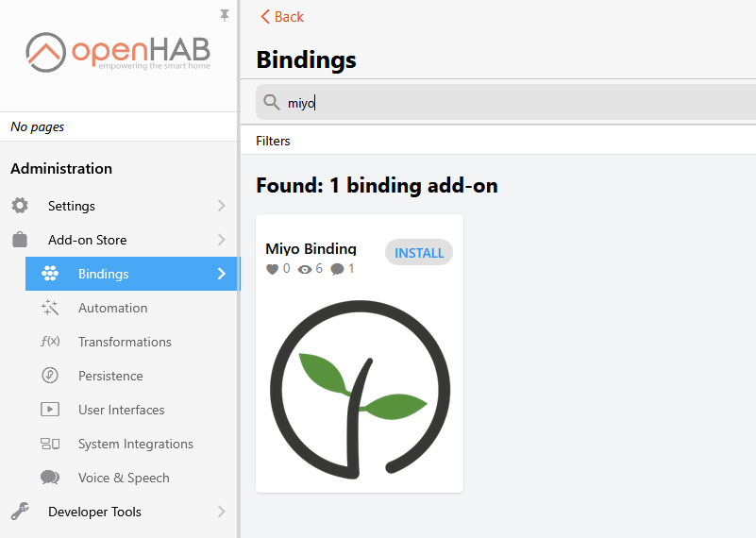Open the Filters section
The height and width of the screenshot is (538, 756).
pos(274,141)
